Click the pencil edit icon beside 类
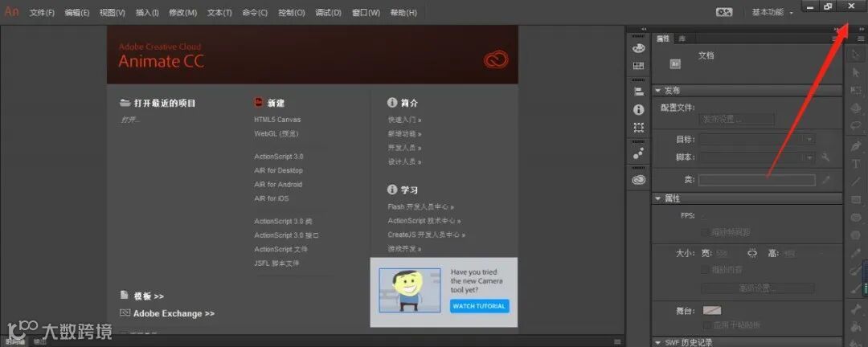 (x=826, y=180)
